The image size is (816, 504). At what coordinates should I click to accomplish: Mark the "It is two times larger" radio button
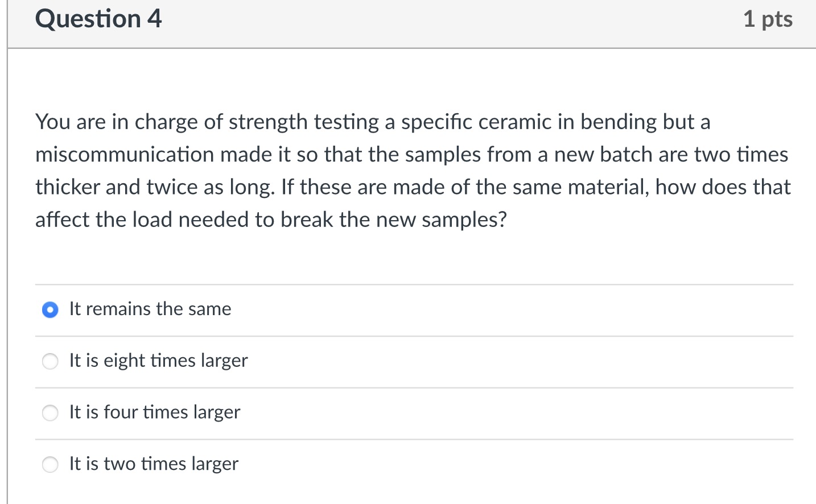(50, 465)
